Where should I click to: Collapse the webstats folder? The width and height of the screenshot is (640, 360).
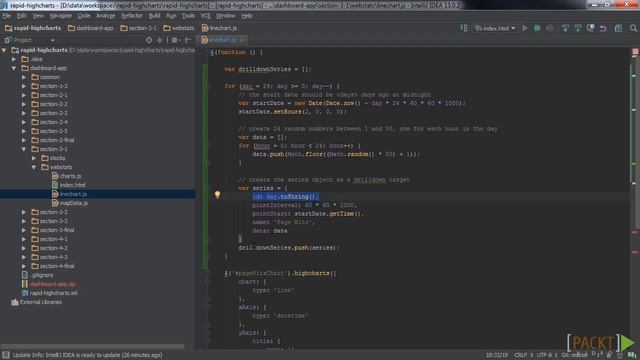pos(34,167)
